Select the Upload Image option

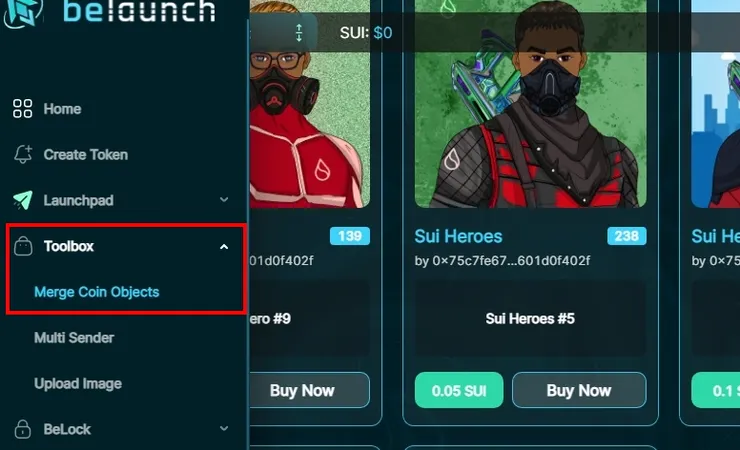coord(78,383)
